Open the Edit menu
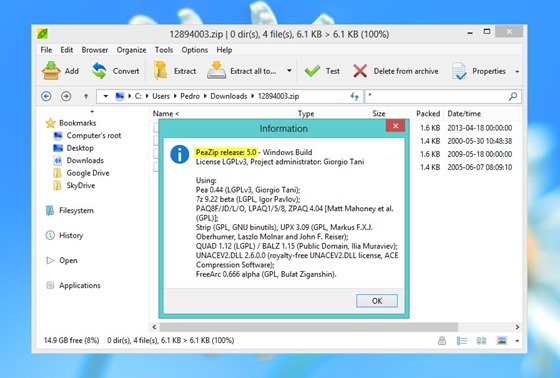The image size is (560, 378). (x=66, y=50)
